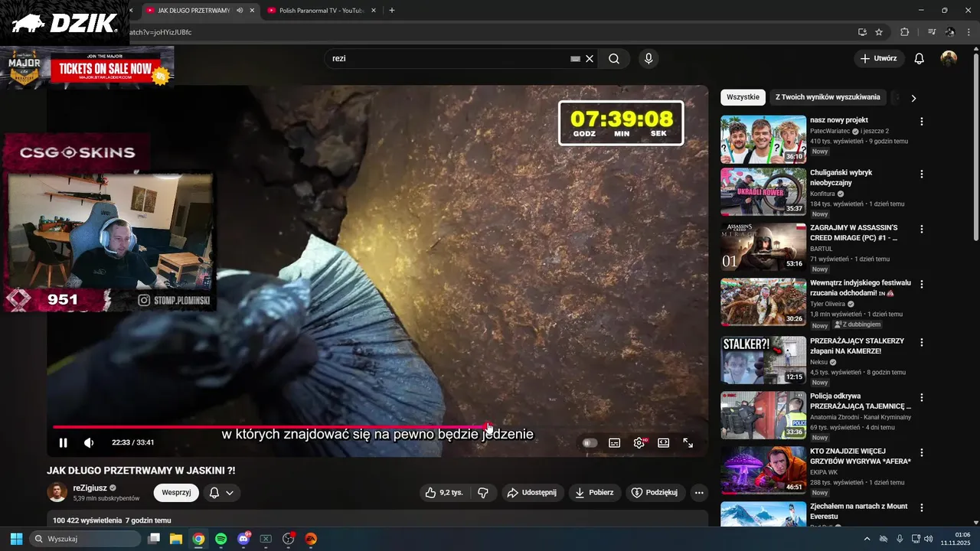
Task: Click the Utwórz create button
Action: pyautogui.click(x=879, y=58)
